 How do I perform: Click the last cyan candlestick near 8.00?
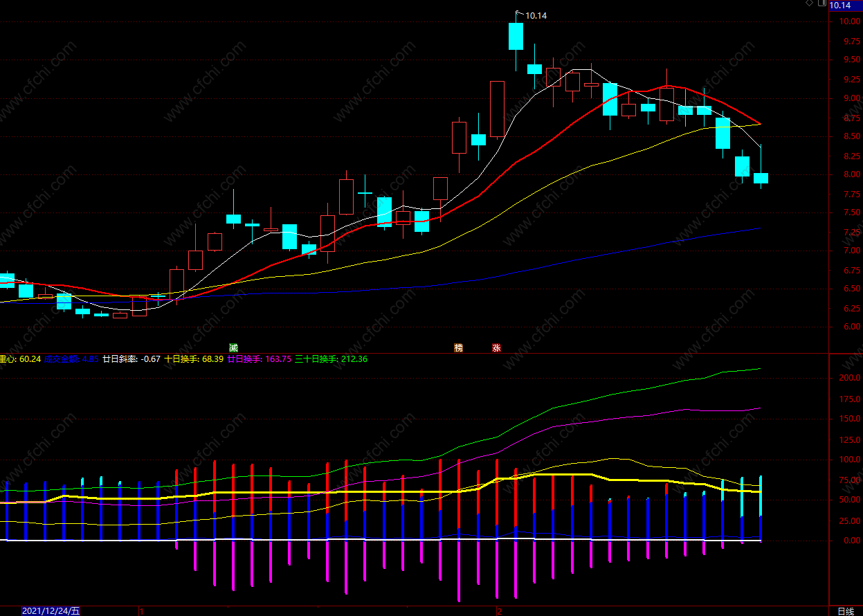[761, 178]
